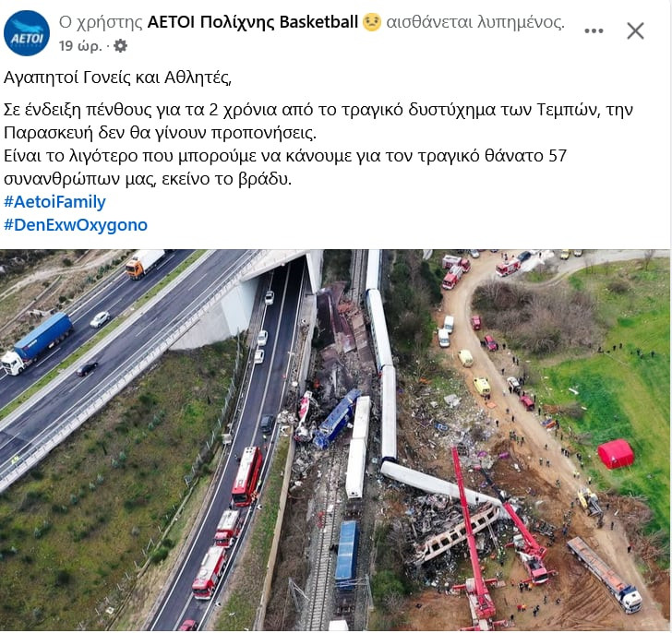Open the ΑΕΤΟΙ Πολίχνης Basketball page link

tap(252, 22)
